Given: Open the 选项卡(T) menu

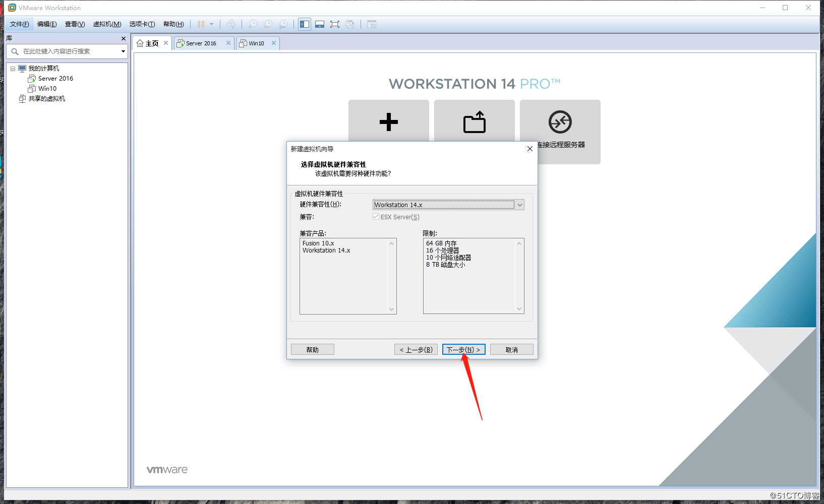Looking at the screenshot, I should click(x=142, y=24).
